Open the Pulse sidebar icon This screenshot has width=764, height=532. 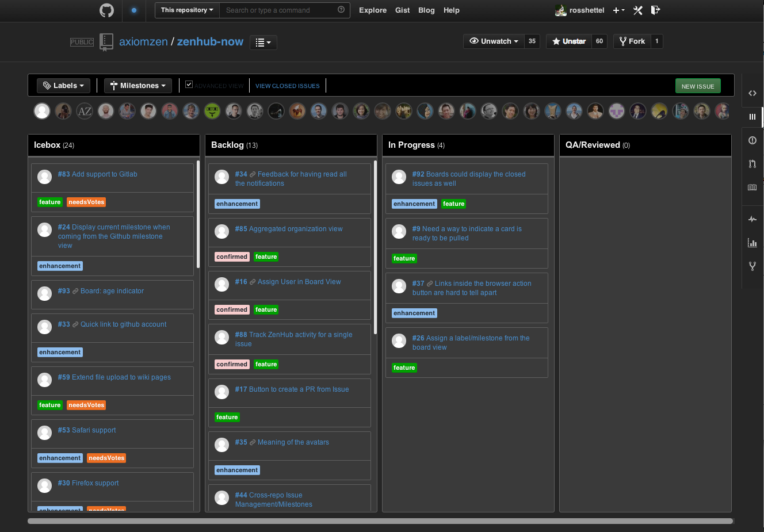tap(752, 219)
